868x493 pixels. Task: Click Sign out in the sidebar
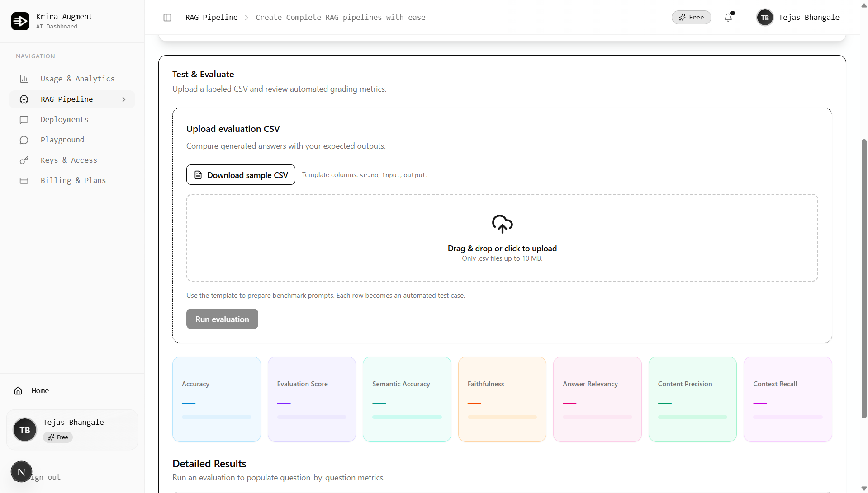coord(45,478)
